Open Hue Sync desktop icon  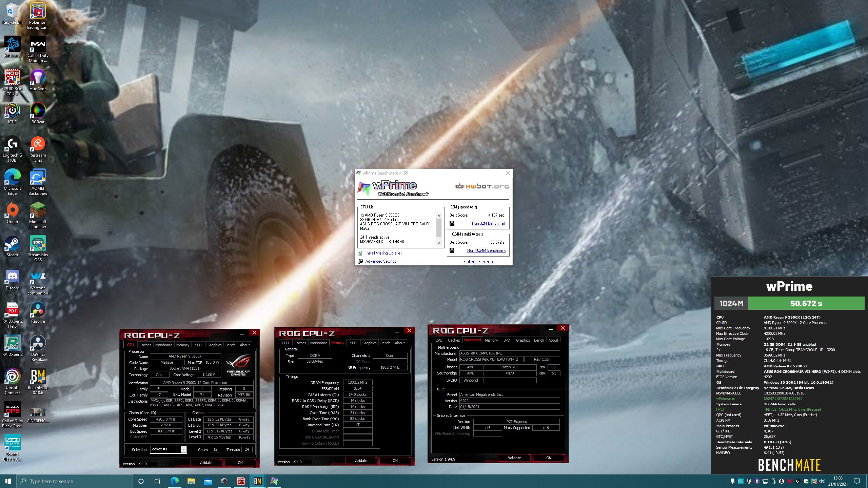click(38, 80)
